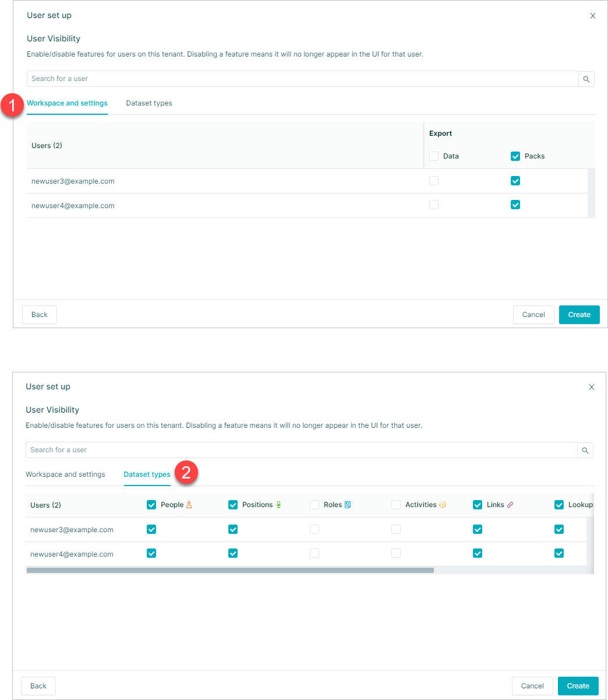Switch to the unselected Dataset types tab
Viewport: 608px width, 700px height.
point(149,103)
